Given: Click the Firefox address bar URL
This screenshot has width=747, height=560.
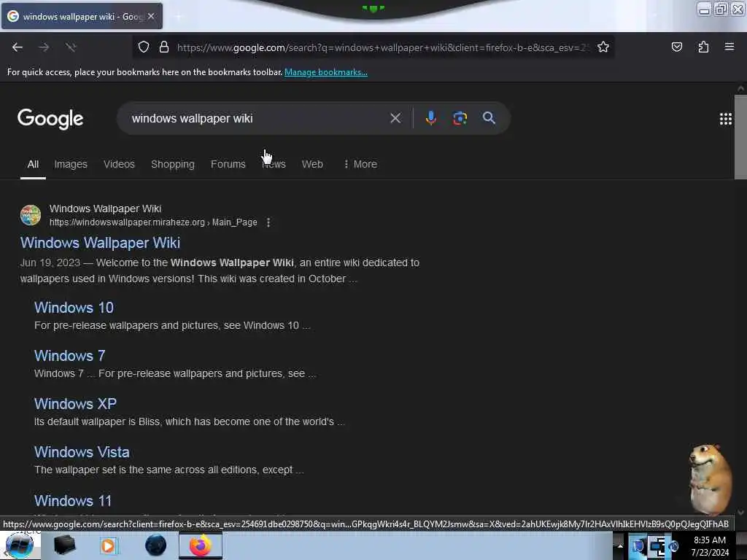Looking at the screenshot, I should [x=382, y=47].
